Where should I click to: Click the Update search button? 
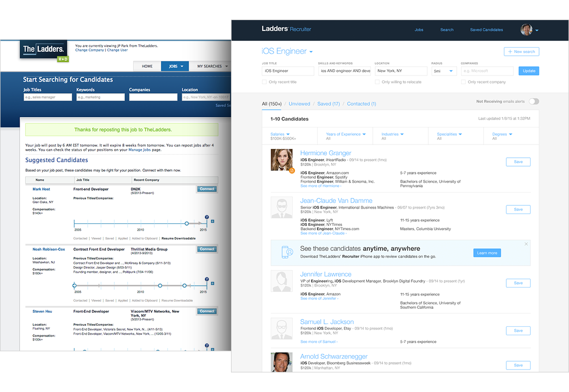(529, 71)
